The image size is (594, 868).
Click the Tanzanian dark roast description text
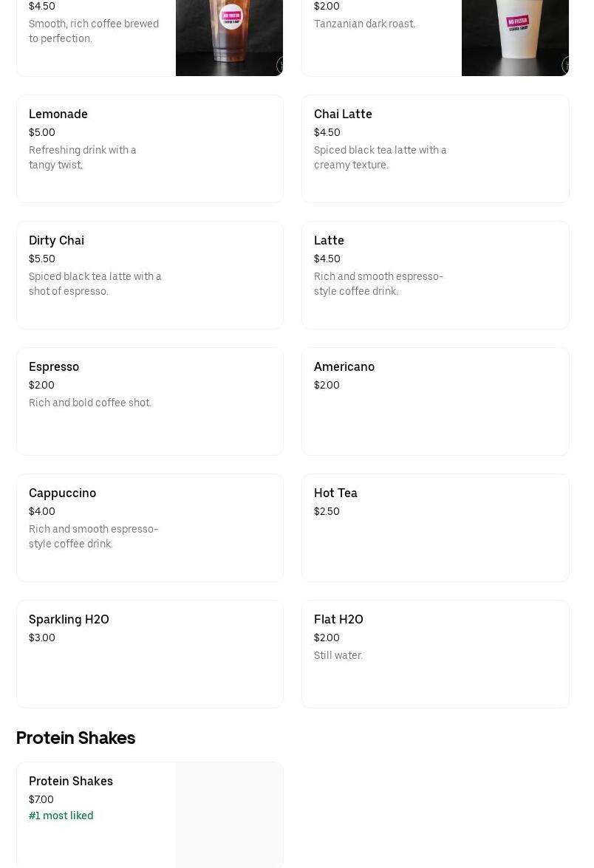point(364,24)
